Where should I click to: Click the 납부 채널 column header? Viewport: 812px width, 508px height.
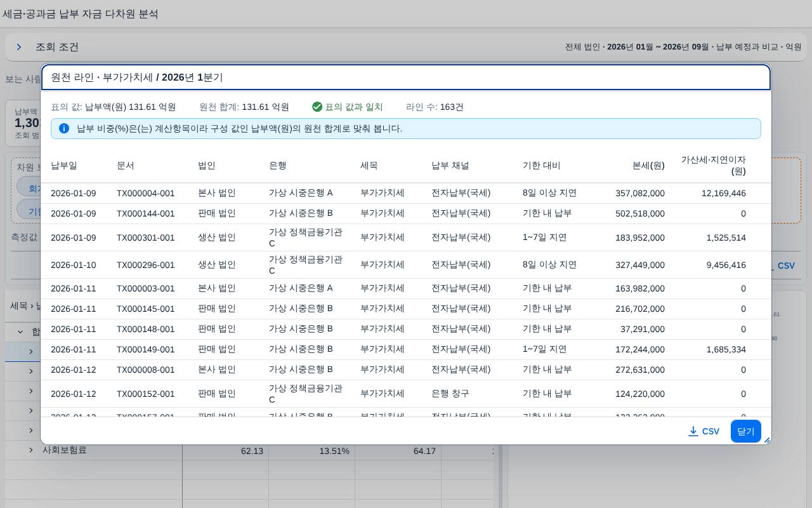pyautogui.click(x=450, y=165)
